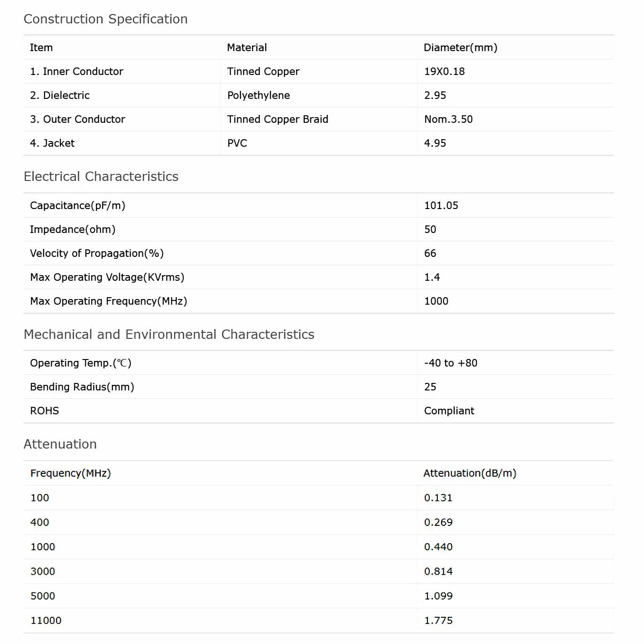Viewport: 644px width, 644px height.
Task: Click the Electrical Characteristics heading
Action: 101,177
